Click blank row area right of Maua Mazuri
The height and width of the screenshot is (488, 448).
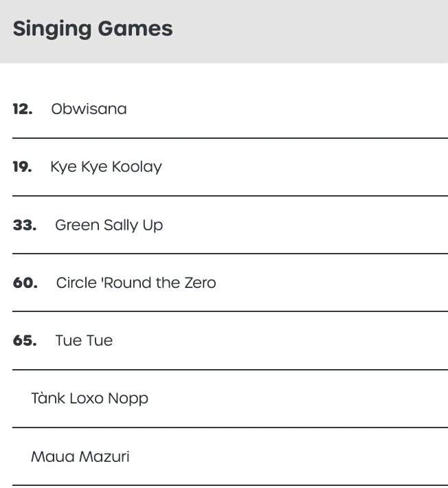click(x=289, y=457)
